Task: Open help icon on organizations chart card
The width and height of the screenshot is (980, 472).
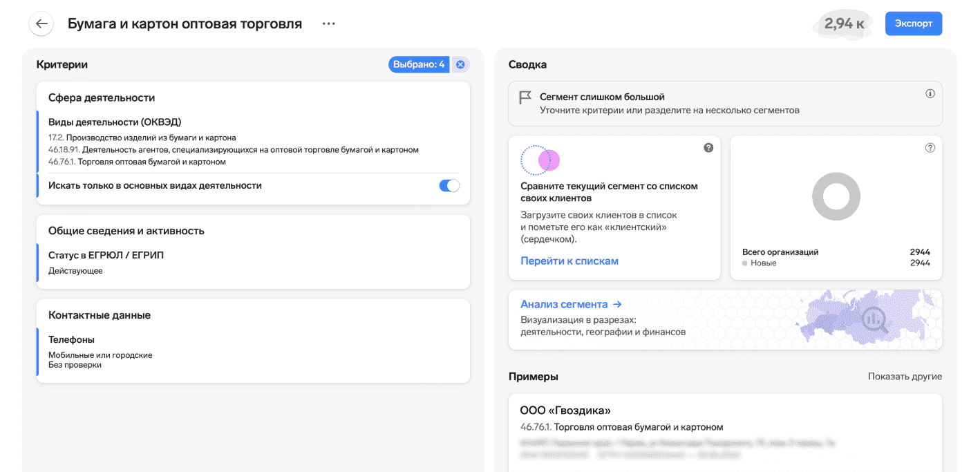Action: [x=930, y=147]
